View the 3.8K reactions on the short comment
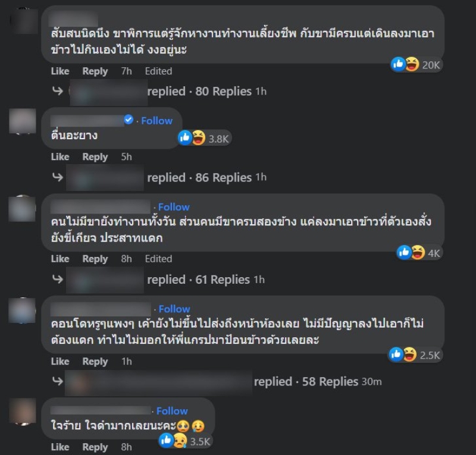 (x=204, y=138)
